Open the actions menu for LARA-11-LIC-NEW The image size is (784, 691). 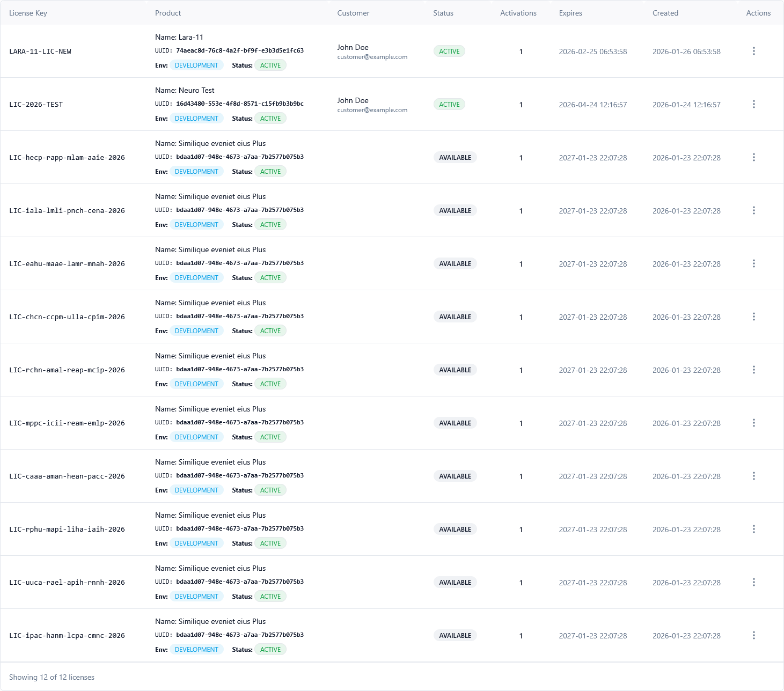pos(754,51)
